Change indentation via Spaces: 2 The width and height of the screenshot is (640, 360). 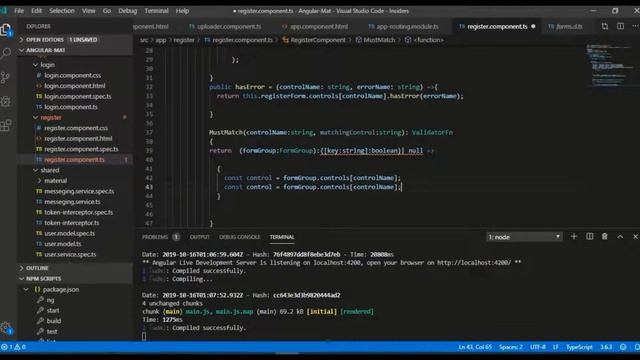[x=511, y=347]
